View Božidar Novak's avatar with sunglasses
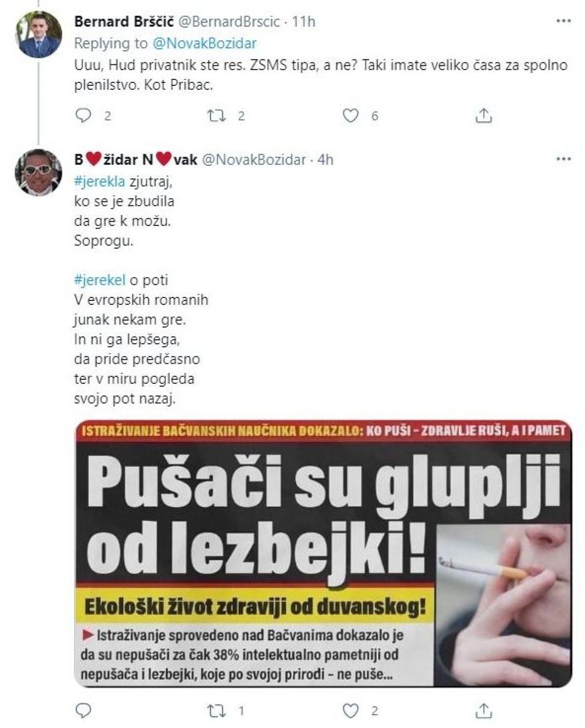The width and height of the screenshot is (585, 728). [x=39, y=172]
